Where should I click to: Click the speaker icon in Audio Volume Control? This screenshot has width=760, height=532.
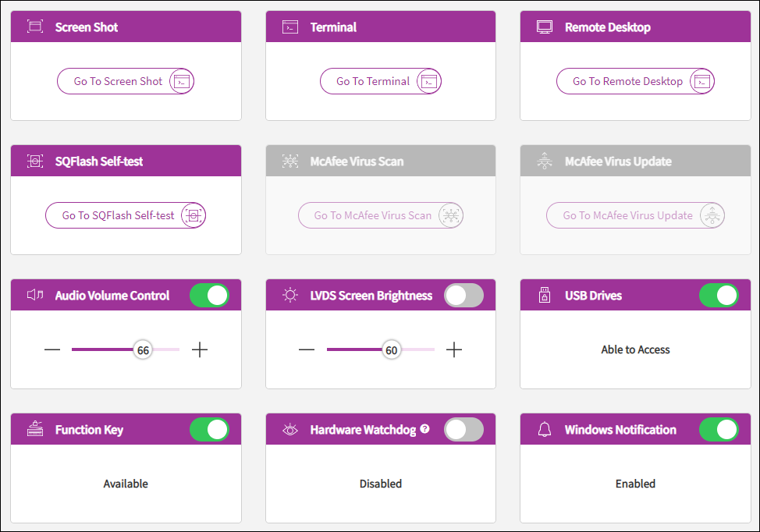[x=35, y=296]
